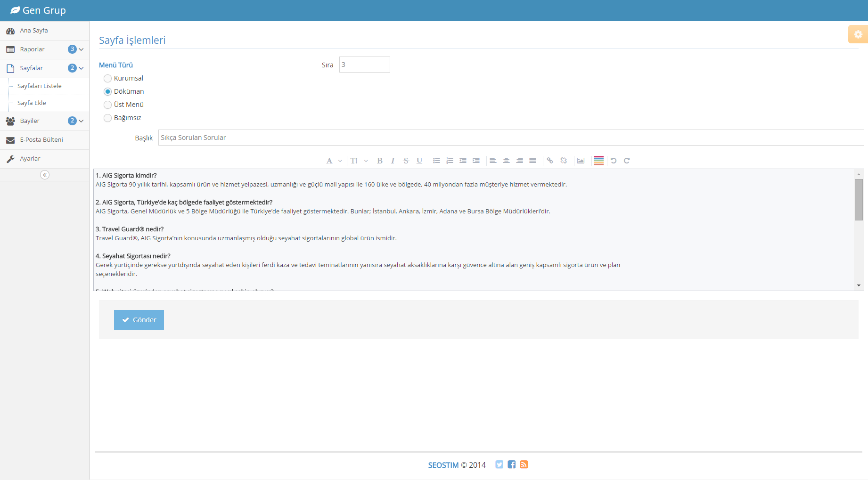Image resolution: width=868 pixels, height=480 pixels.
Task: Open the SEOSTIM footer link
Action: click(x=443, y=465)
